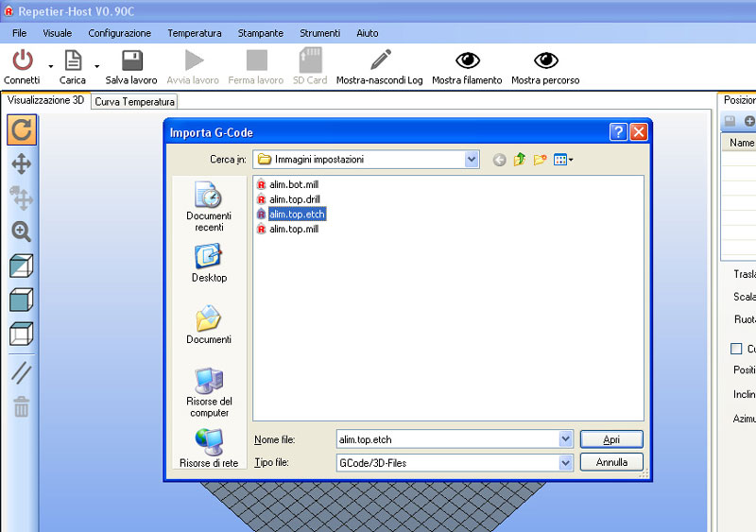Select file alim.top.drill
756x532 pixels.
[288, 199]
